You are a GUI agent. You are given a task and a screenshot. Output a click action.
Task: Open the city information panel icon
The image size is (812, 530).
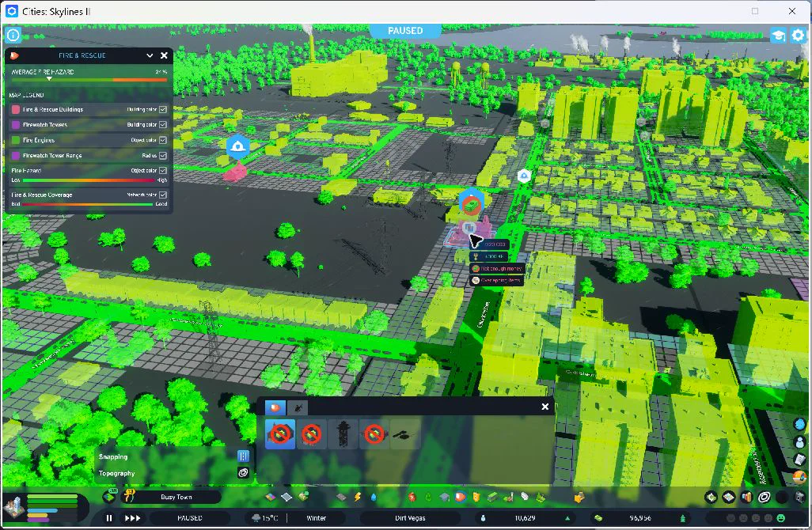coord(13,35)
